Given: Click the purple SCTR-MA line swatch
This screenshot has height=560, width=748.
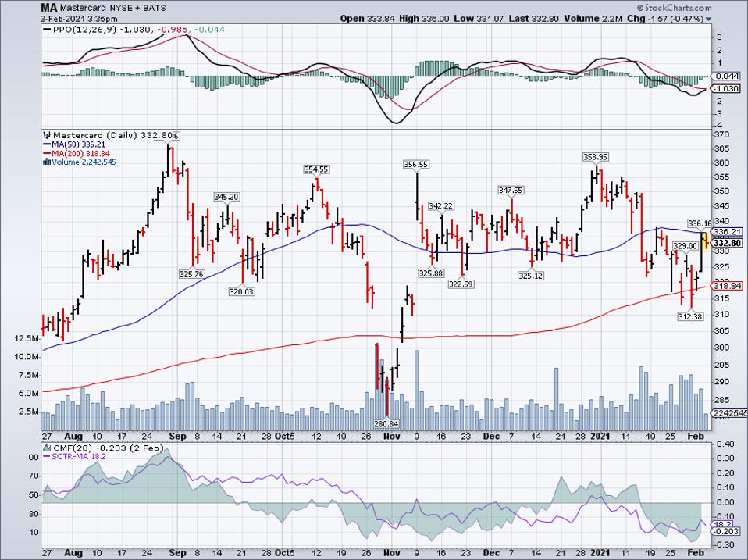Looking at the screenshot, I should tap(47, 456).
